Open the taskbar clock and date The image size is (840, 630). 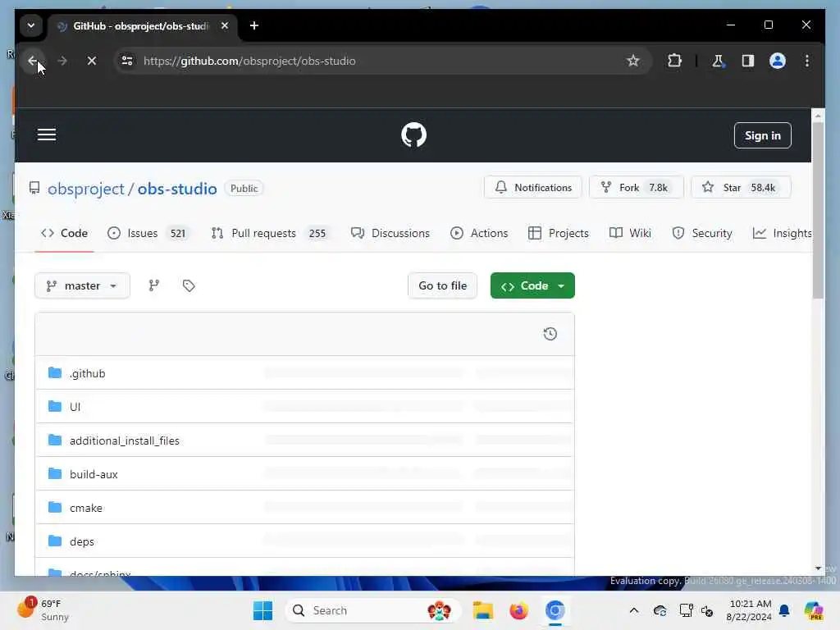[x=749, y=610]
